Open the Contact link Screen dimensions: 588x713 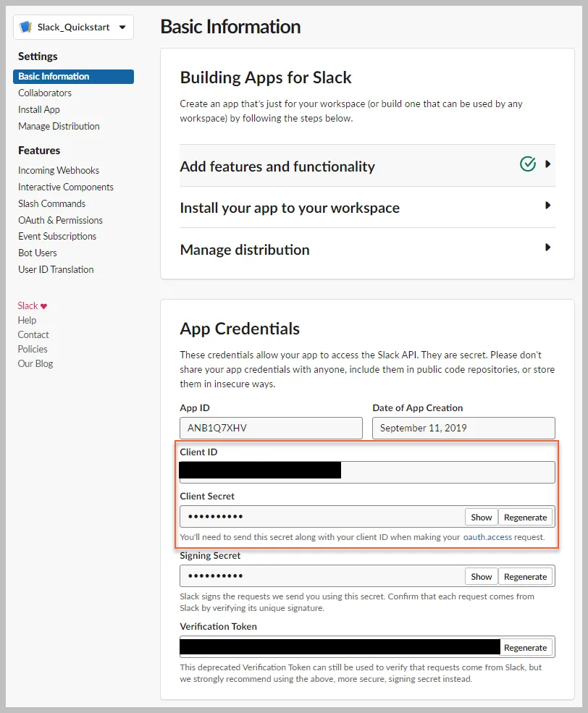(33, 334)
